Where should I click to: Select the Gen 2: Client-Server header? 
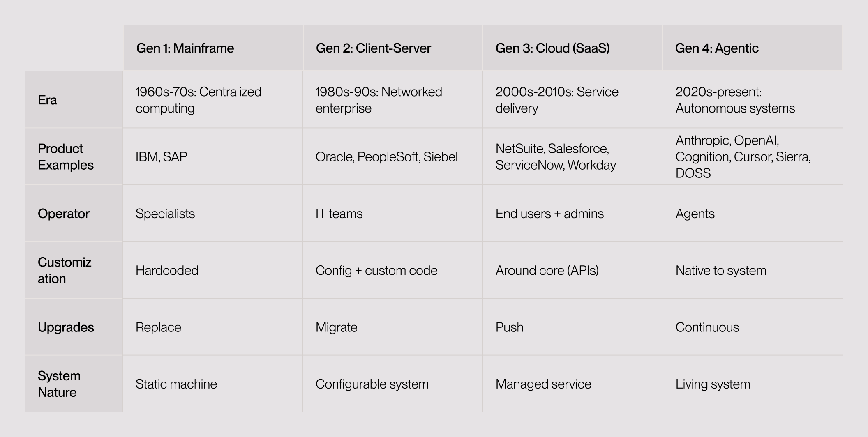coord(373,48)
